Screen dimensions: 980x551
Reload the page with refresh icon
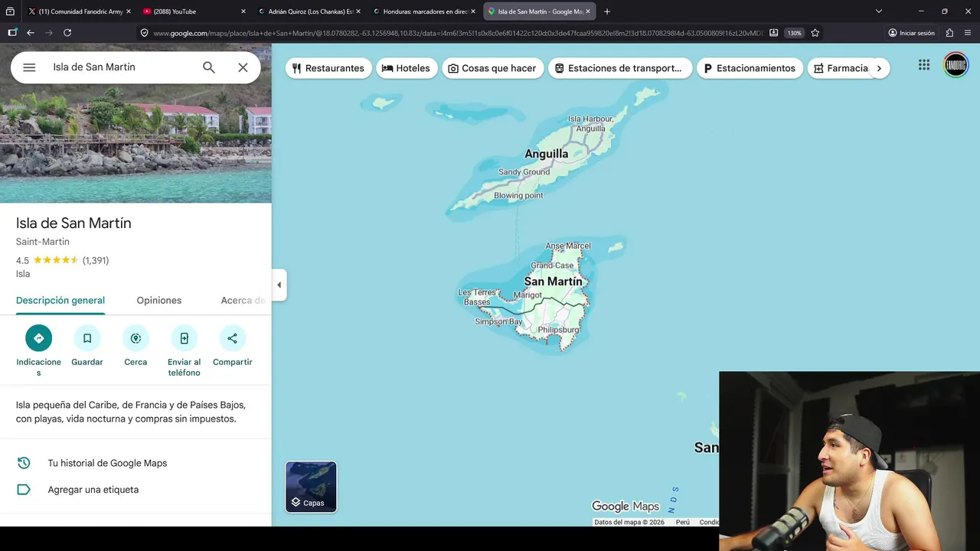pyautogui.click(x=67, y=33)
